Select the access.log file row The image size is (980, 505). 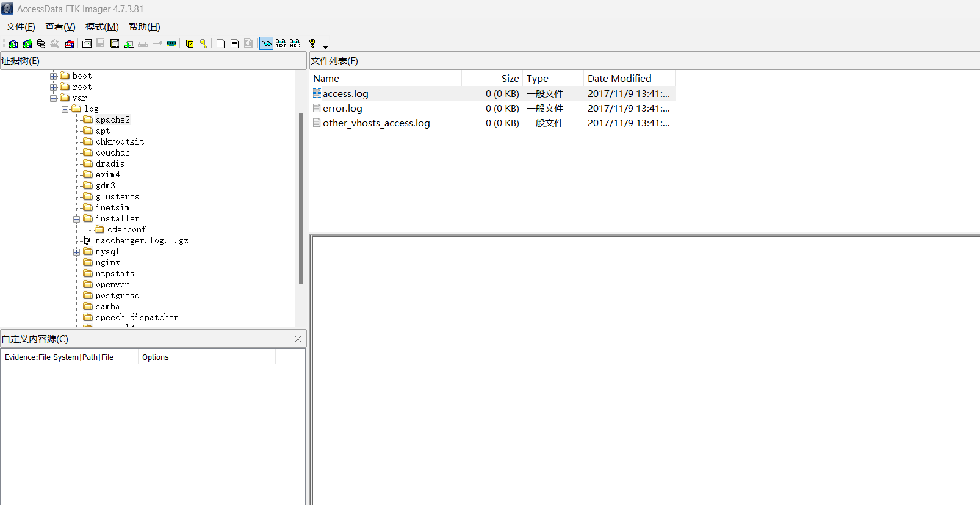tap(492, 93)
